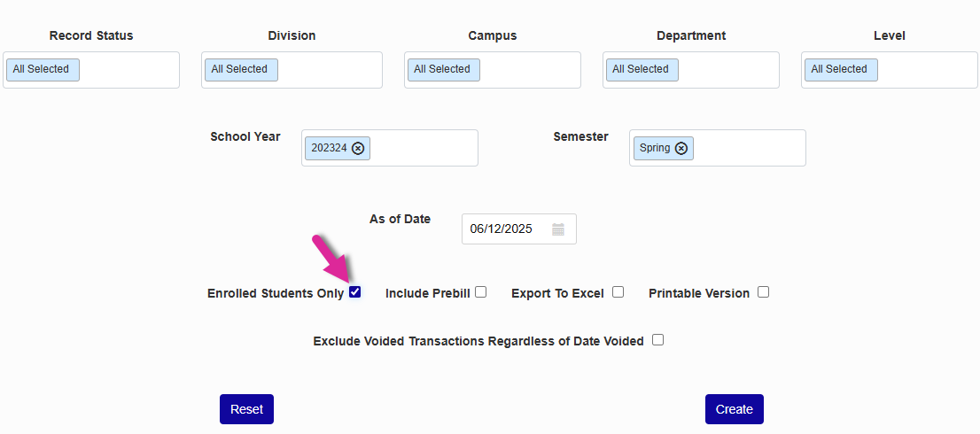Check the Export To Excel option
Image resolution: width=980 pixels, height=434 pixels.
(618, 292)
